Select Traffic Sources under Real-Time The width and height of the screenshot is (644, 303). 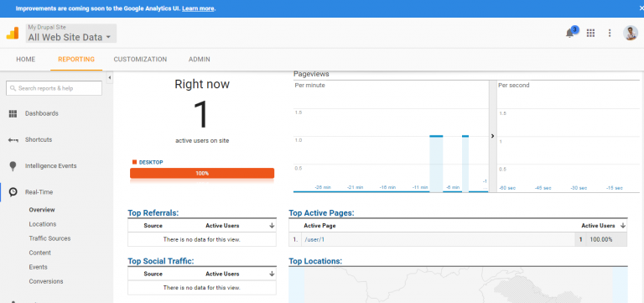[x=49, y=238]
